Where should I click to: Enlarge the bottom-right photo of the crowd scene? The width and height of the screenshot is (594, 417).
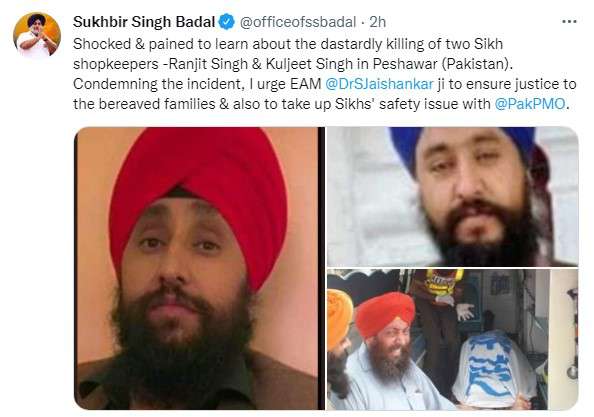[x=452, y=340]
